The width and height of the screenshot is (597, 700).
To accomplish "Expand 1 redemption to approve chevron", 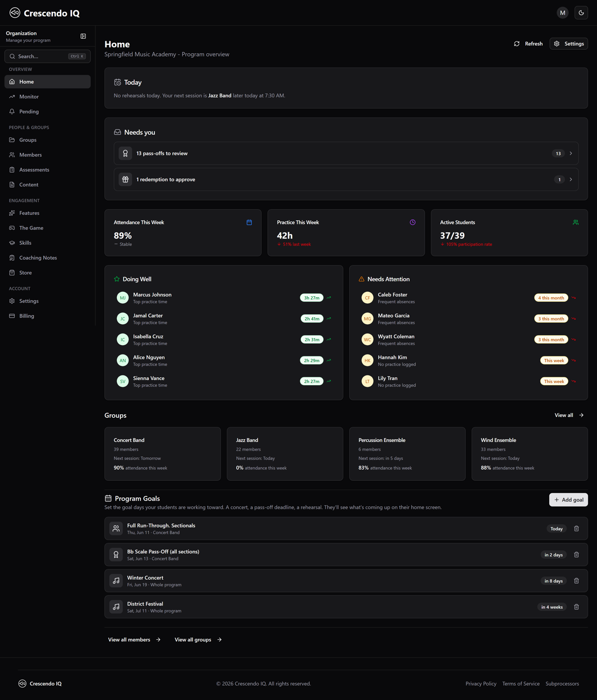I will pos(571,179).
